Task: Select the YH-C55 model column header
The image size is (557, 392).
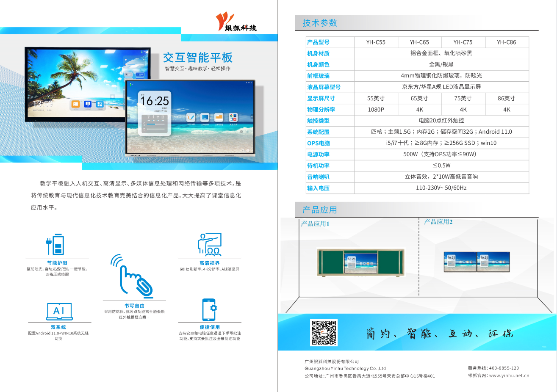Action: pyautogui.click(x=376, y=42)
